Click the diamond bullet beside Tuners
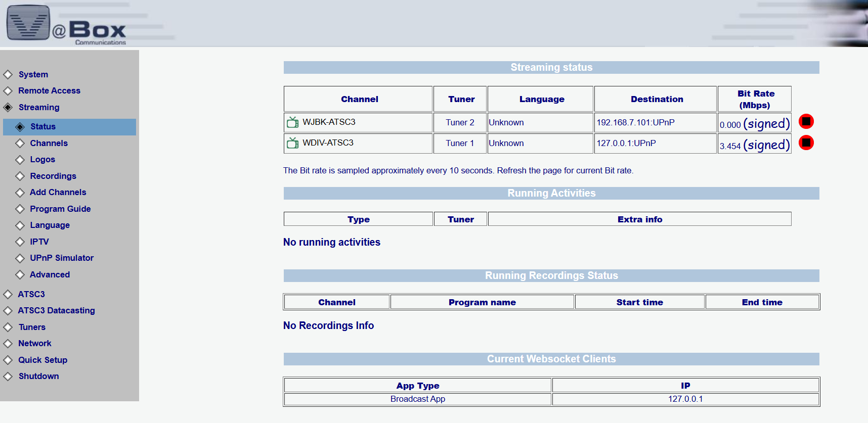This screenshot has height=423, width=868. [x=8, y=327]
